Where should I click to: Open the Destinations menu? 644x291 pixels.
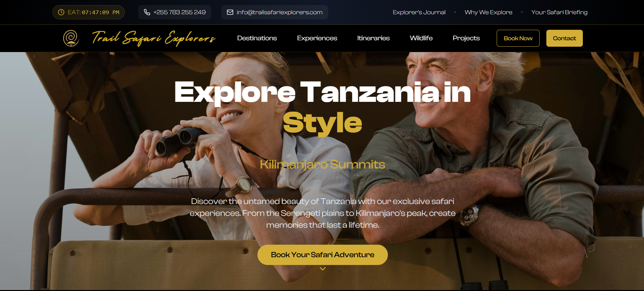coord(257,38)
